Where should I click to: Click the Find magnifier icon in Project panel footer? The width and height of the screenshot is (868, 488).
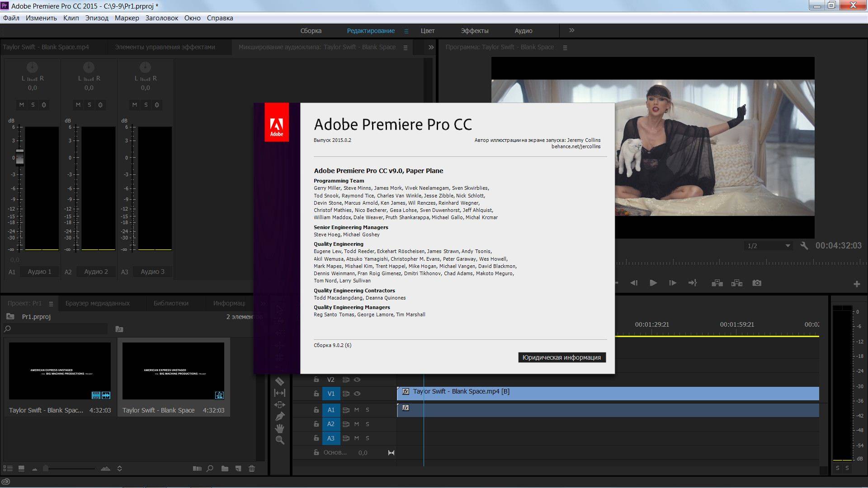pyautogui.click(x=210, y=469)
